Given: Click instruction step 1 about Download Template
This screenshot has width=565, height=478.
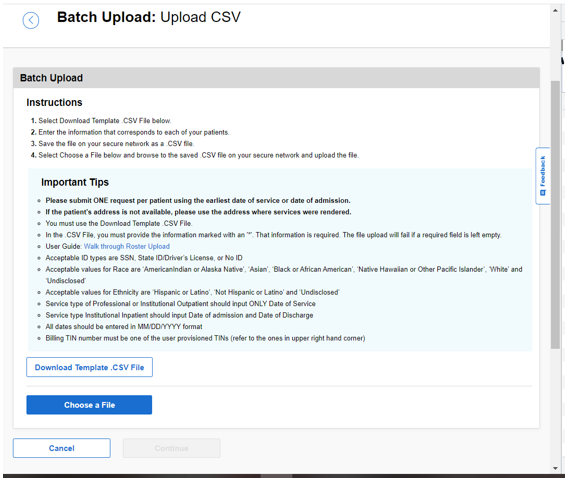Looking at the screenshot, I should tap(101, 121).
